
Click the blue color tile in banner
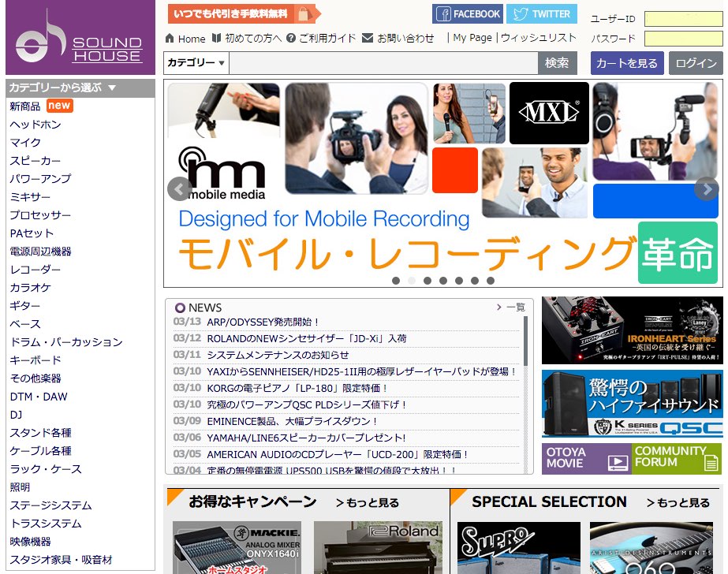click(x=655, y=201)
